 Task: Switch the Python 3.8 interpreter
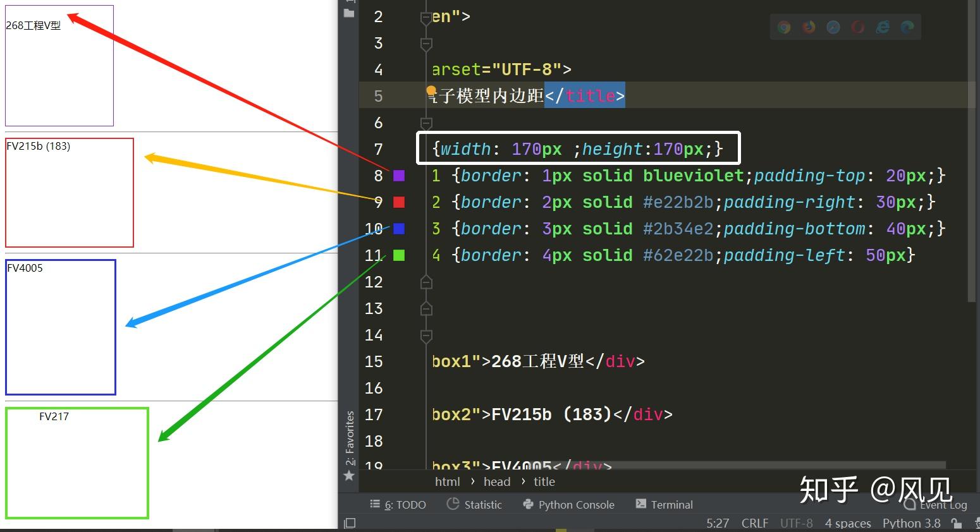(912, 523)
